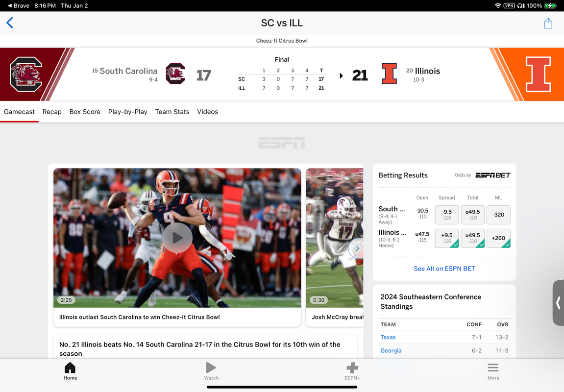Screen dimensions: 564x392
Task: Tap South Carolina score 17
Action: click(x=203, y=75)
